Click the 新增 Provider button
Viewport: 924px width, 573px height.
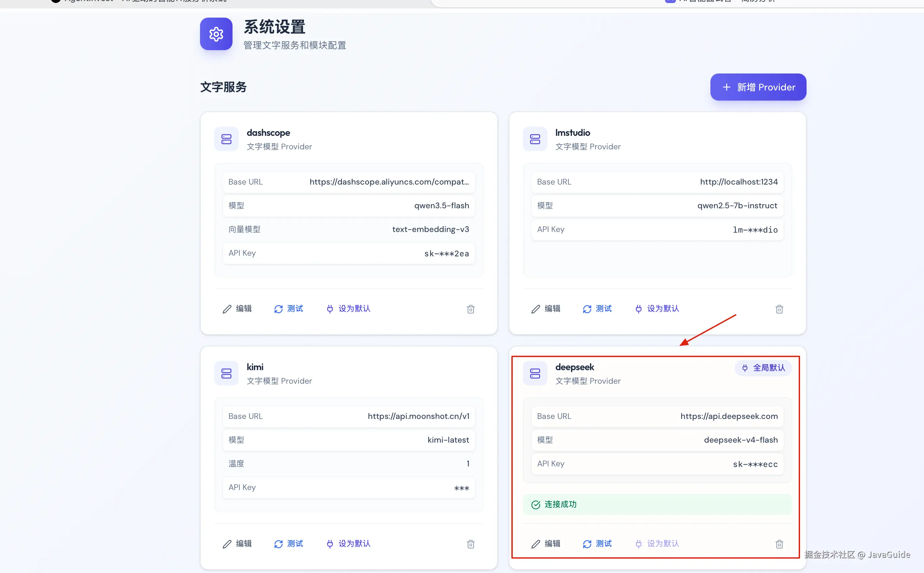[x=757, y=87]
